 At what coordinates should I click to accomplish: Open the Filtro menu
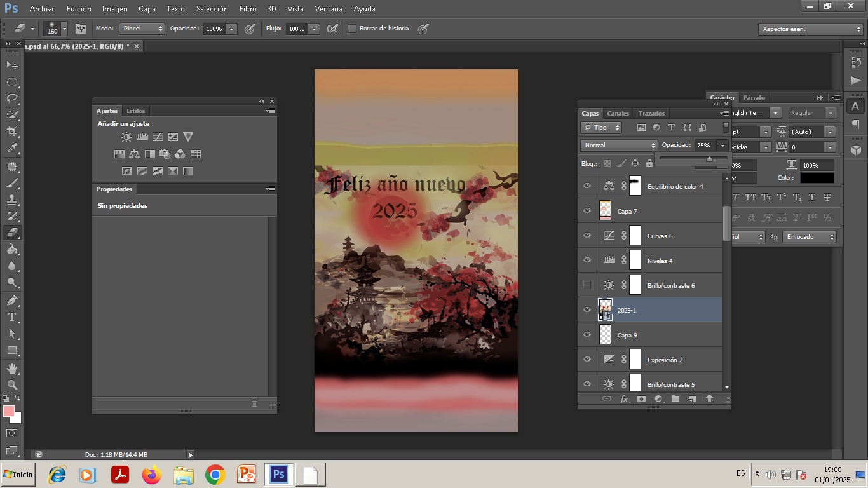point(248,9)
